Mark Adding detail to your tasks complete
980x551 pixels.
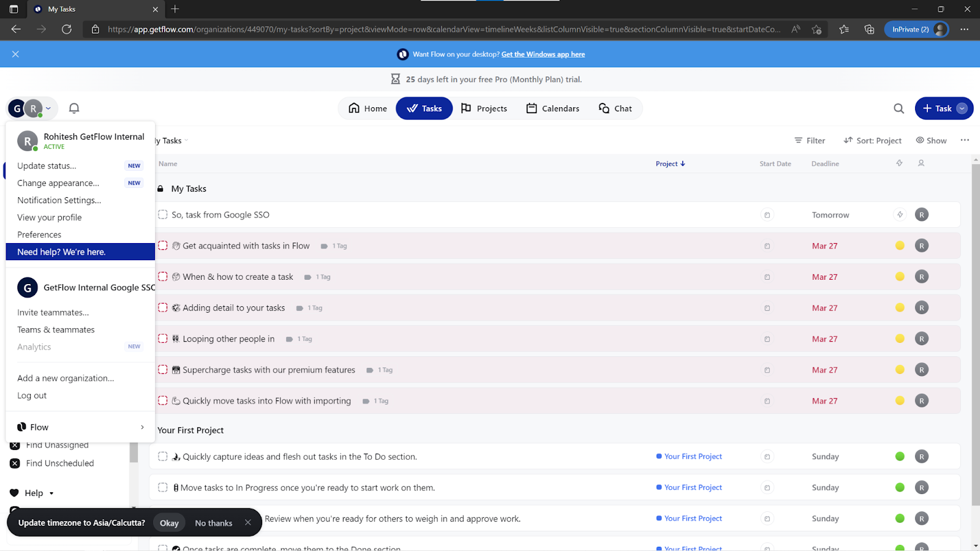(x=163, y=307)
